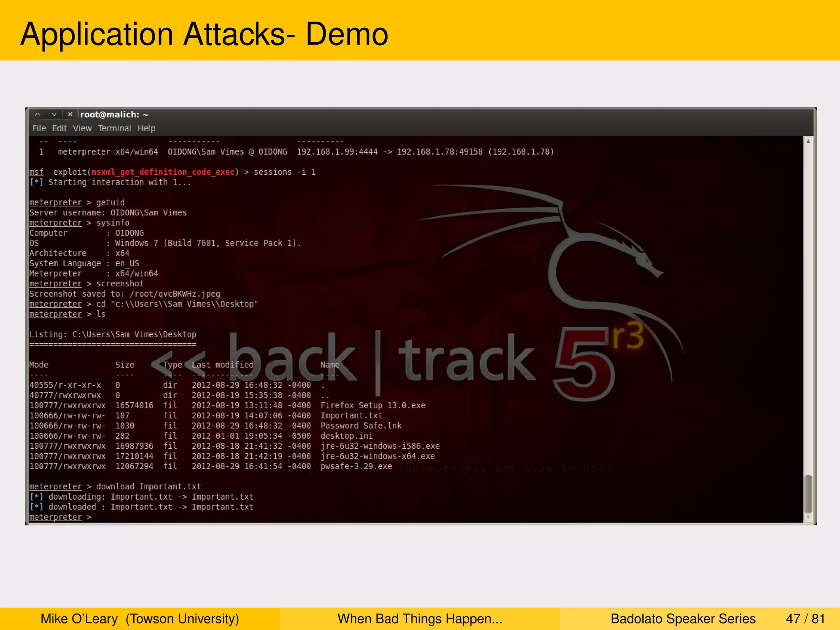This screenshot has height=630, width=840.
Task: Click 'jre-6u32-windows-i586.exe' file name
Action: tap(380, 446)
